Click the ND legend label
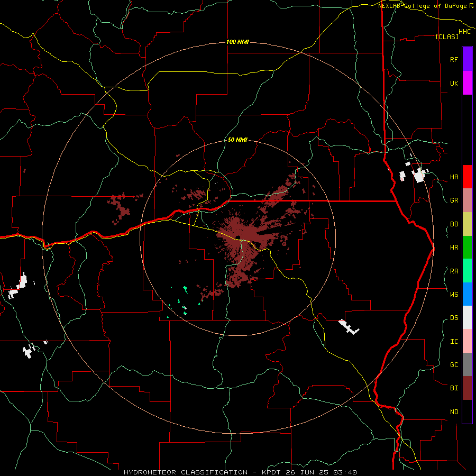 pyautogui.click(x=454, y=411)
